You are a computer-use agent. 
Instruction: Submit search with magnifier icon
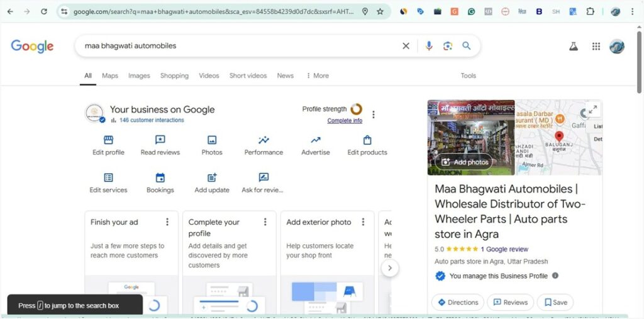click(x=467, y=46)
